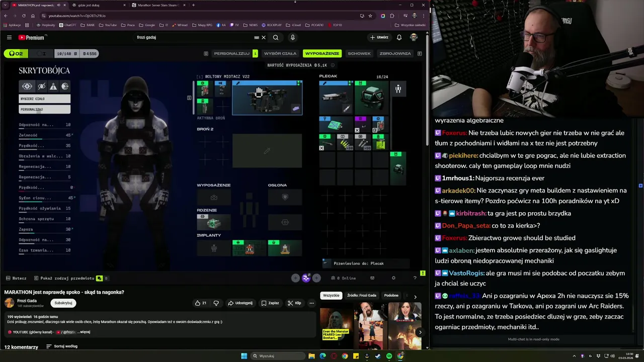Open the BANK bookmarks folder

point(88,25)
